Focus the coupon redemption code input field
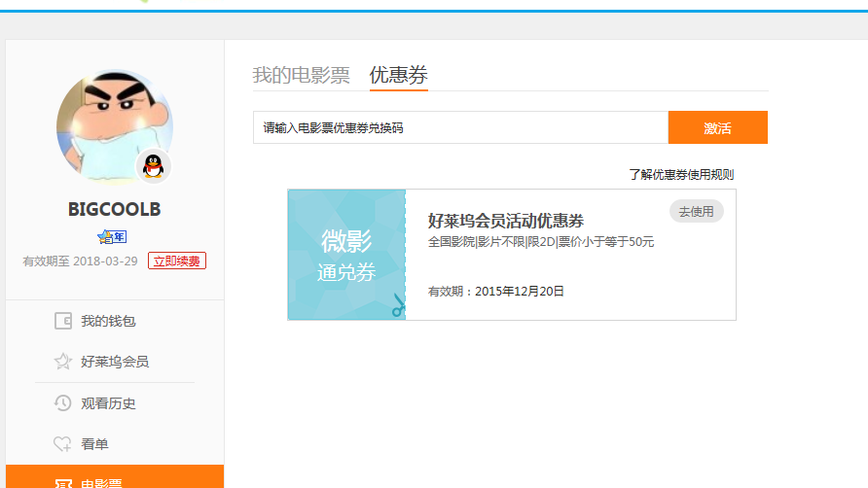The width and height of the screenshot is (868, 488). [x=460, y=127]
